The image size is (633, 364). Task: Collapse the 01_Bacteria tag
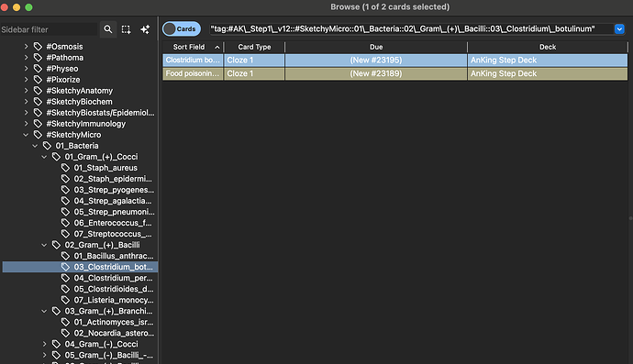click(35, 146)
